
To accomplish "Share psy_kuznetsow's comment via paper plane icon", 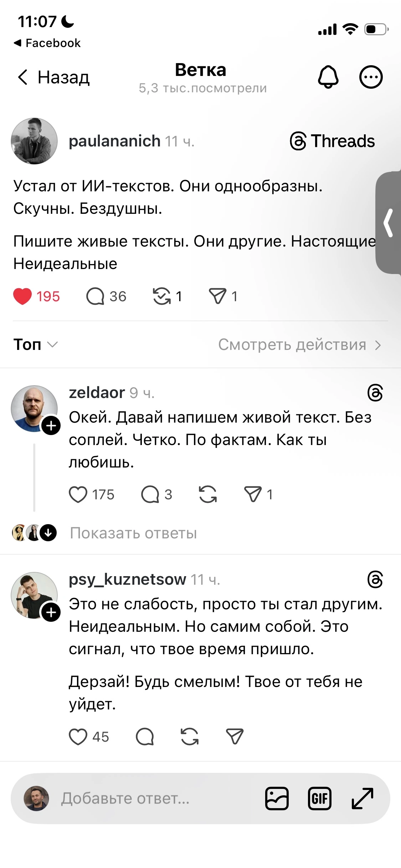I will click(234, 737).
